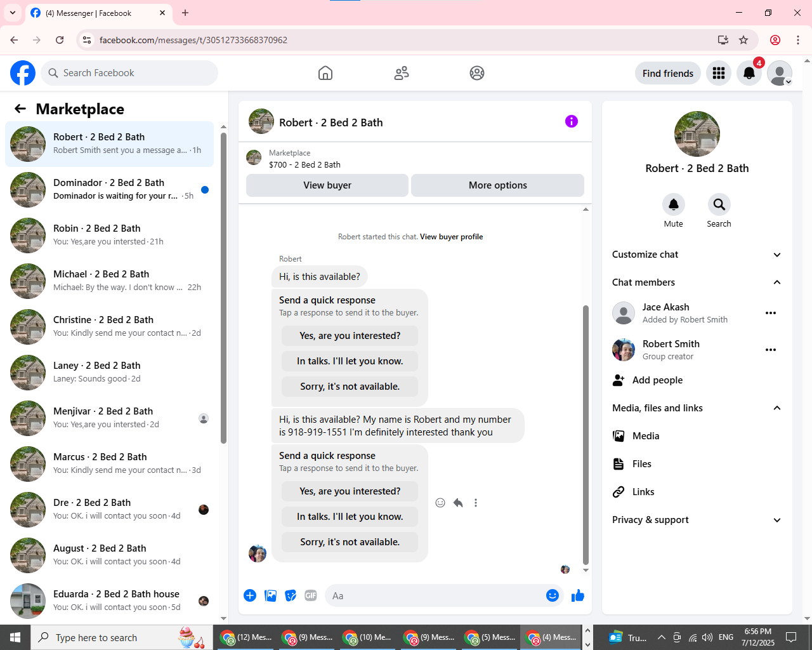Bookmark this page with the star icon
812x650 pixels.
[743, 40]
